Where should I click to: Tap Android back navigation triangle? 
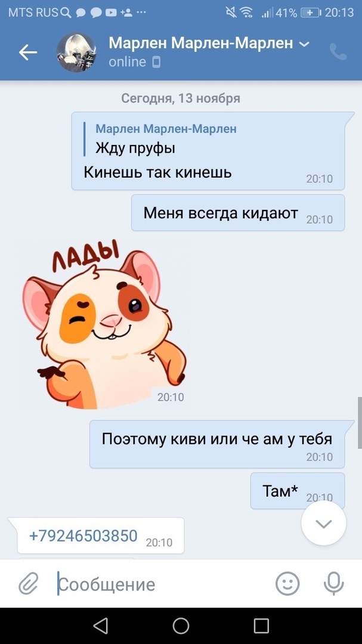[x=101, y=626]
